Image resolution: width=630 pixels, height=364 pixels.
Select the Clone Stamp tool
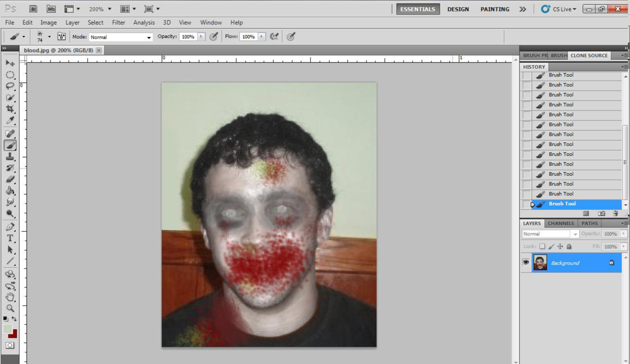tap(10, 157)
